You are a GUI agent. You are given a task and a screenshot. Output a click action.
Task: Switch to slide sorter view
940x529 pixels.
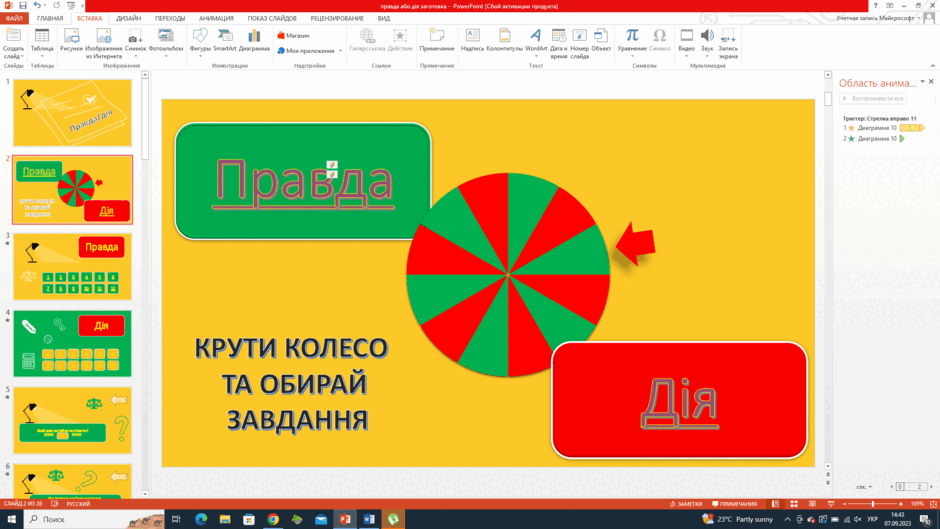pos(794,504)
